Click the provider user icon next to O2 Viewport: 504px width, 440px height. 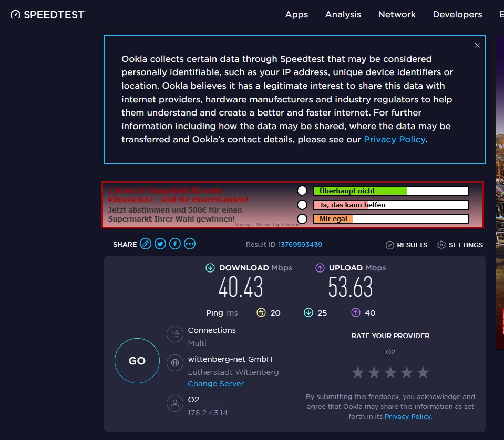click(x=175, y=403)
